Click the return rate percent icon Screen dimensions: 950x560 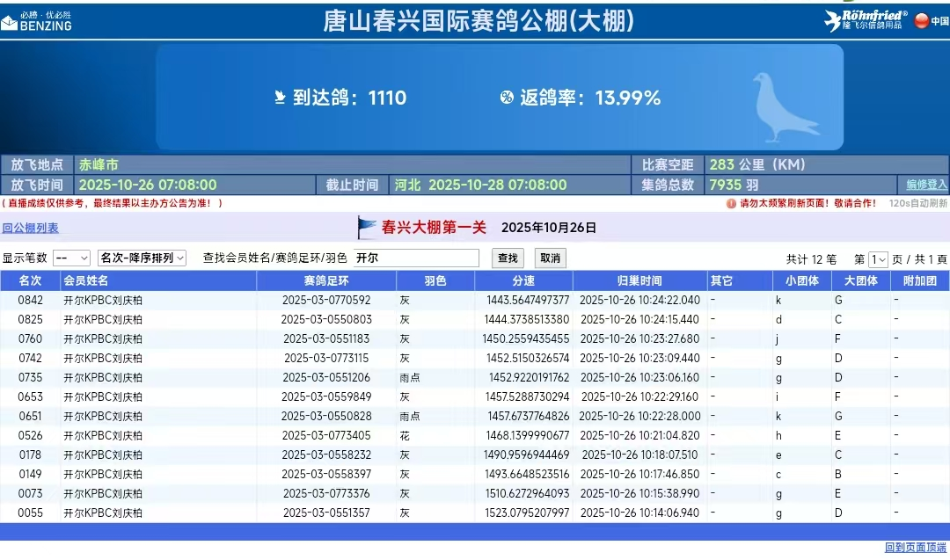pyautogui.click(x=507, y=98)
